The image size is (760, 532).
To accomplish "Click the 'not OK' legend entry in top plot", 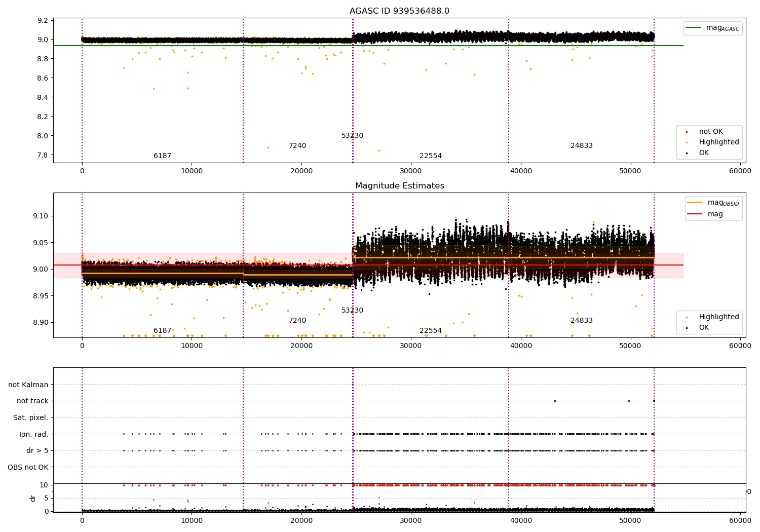I will pos(711,132).
